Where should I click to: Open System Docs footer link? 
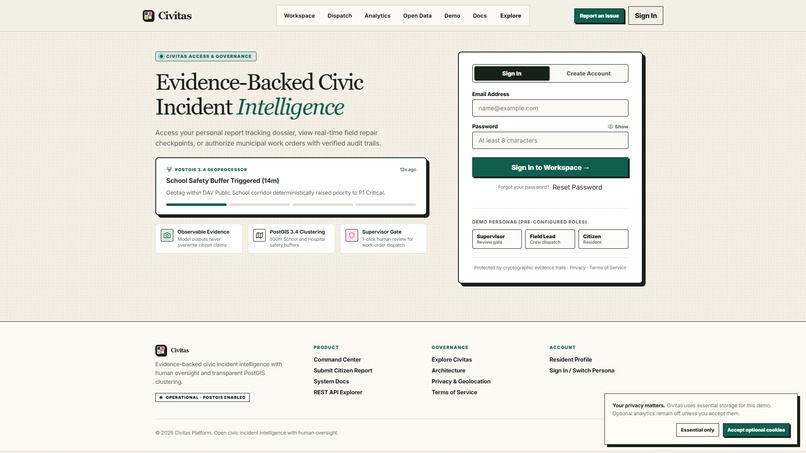point(331,382)
